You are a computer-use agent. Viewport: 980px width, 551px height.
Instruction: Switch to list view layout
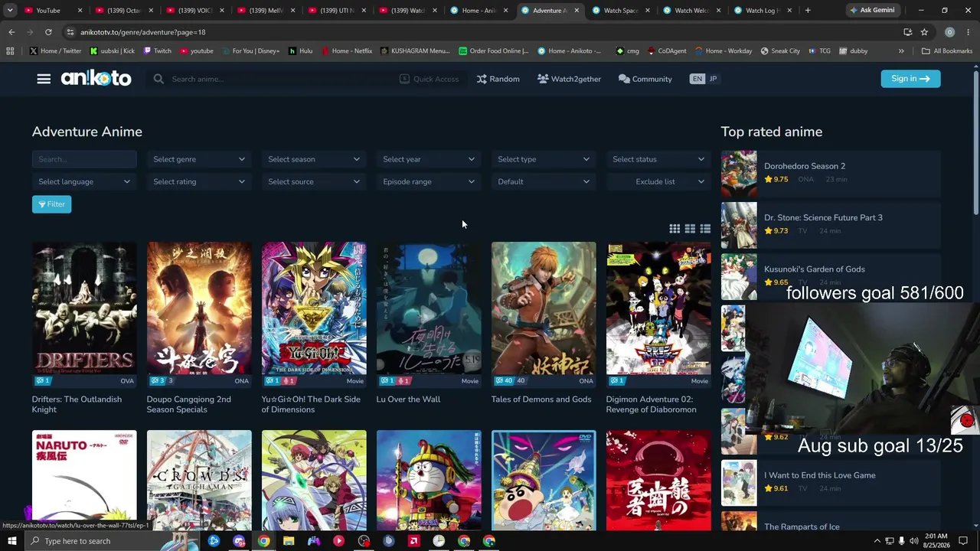pos(705,229)
